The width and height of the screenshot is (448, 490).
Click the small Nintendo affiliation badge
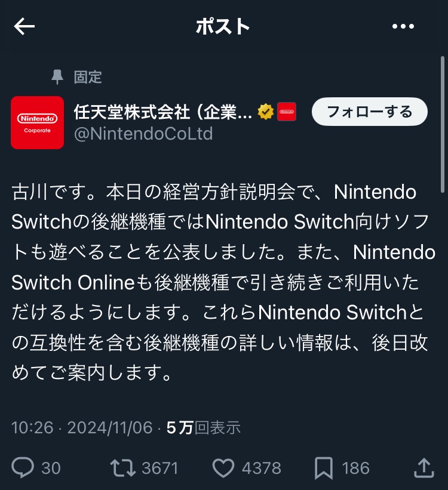click(287, 112)
